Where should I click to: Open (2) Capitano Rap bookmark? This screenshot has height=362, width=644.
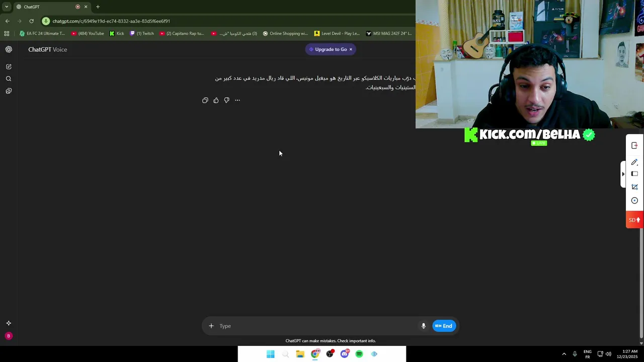tap(182, 34)
